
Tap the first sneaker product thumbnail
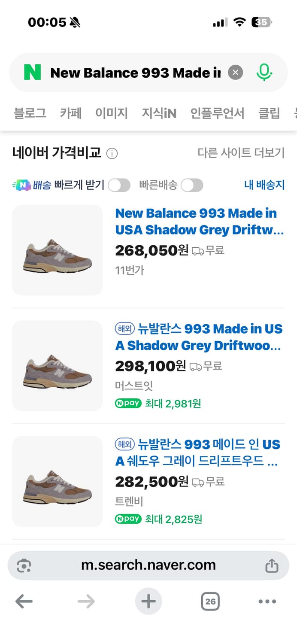pos(57,250)
